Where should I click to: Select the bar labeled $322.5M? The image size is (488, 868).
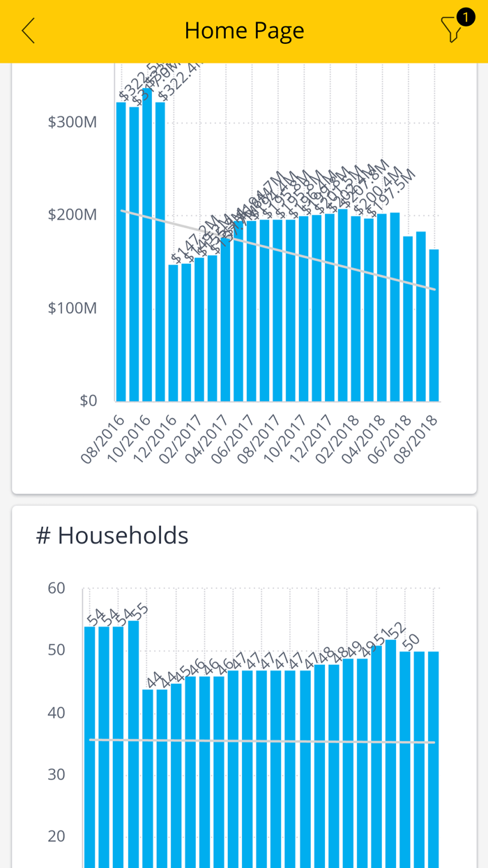point(120,244)
